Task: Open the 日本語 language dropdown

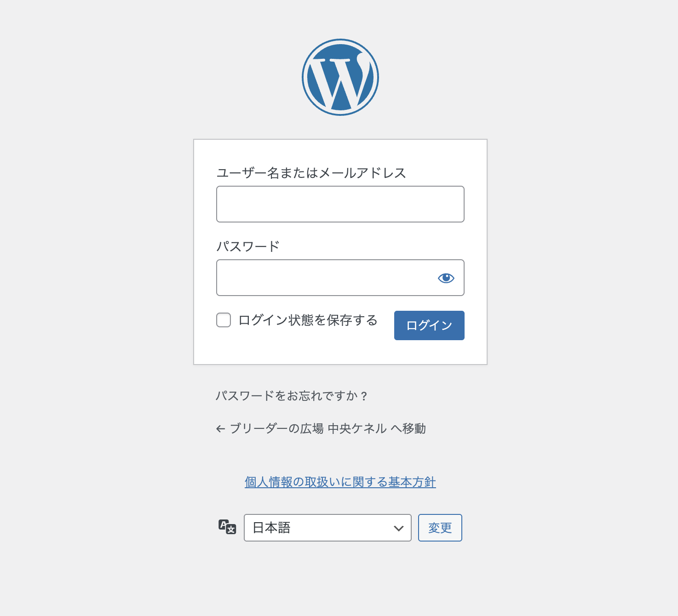Action: pos(328,528)
